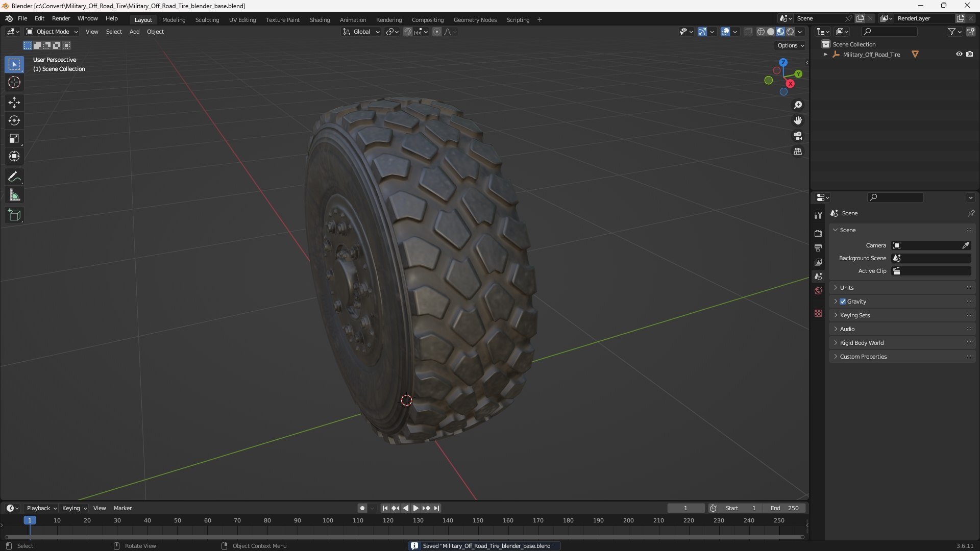Viewport: 980px width, 551px height.
Task: Switch to wireframe viewport shading
Action: (761, 32)
